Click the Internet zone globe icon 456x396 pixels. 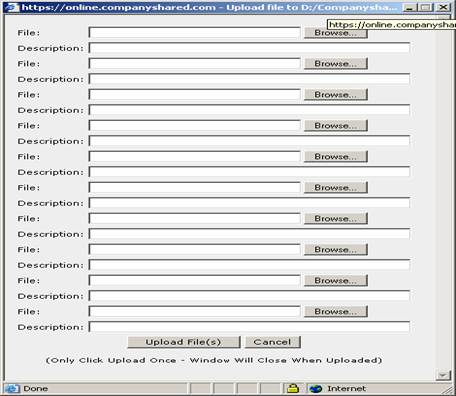[x=315, y=389]
